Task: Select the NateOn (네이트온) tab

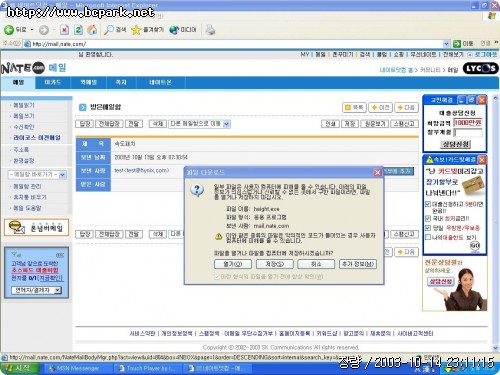Action: tap(160, 82)
